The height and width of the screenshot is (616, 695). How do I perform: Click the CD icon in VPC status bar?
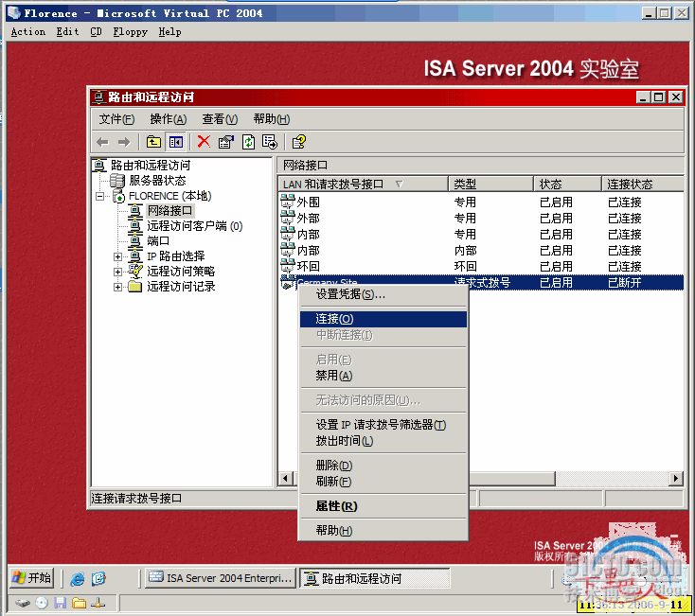coord(42,603)
